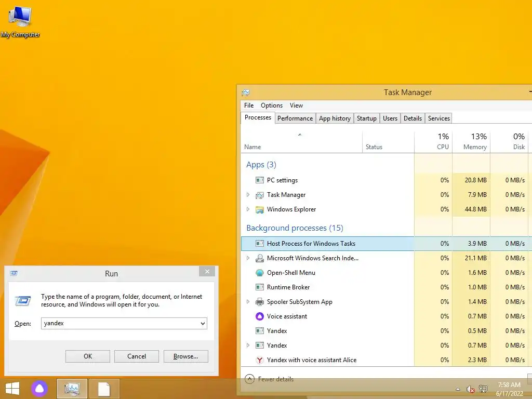Open the Options menu

point(272,105)
